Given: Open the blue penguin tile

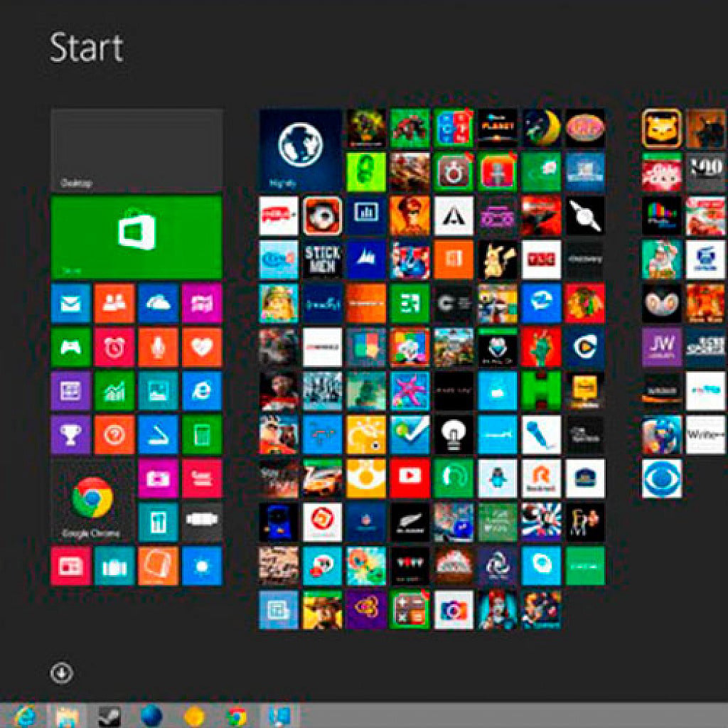Looking at the screenshot, I should click(x=497, y=478).
